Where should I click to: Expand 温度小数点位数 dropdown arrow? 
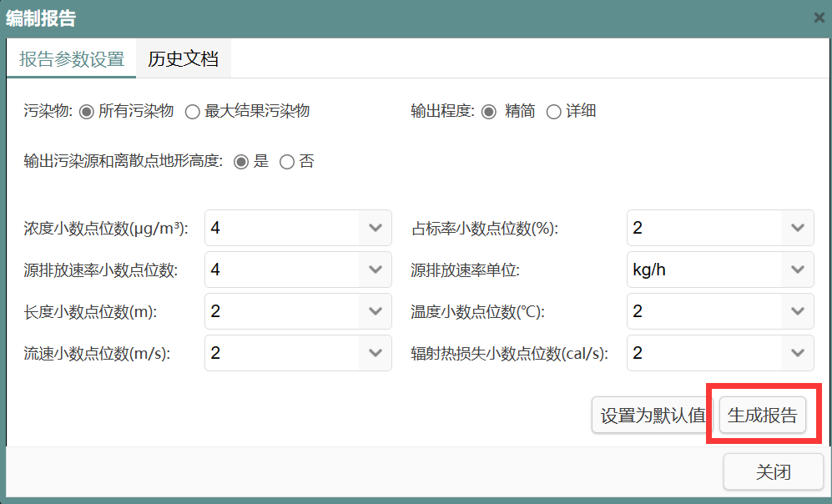797,311
